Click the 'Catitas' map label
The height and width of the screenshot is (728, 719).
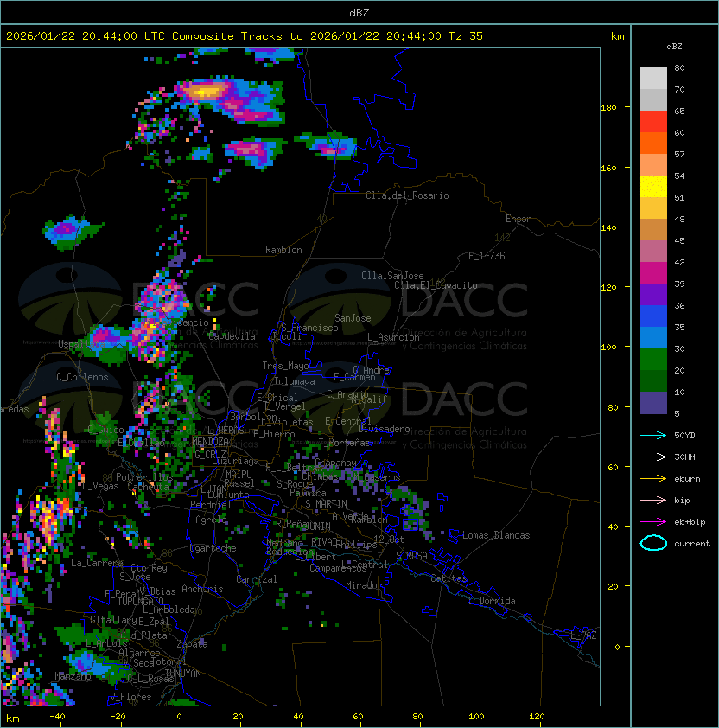(x=449, y=578)
